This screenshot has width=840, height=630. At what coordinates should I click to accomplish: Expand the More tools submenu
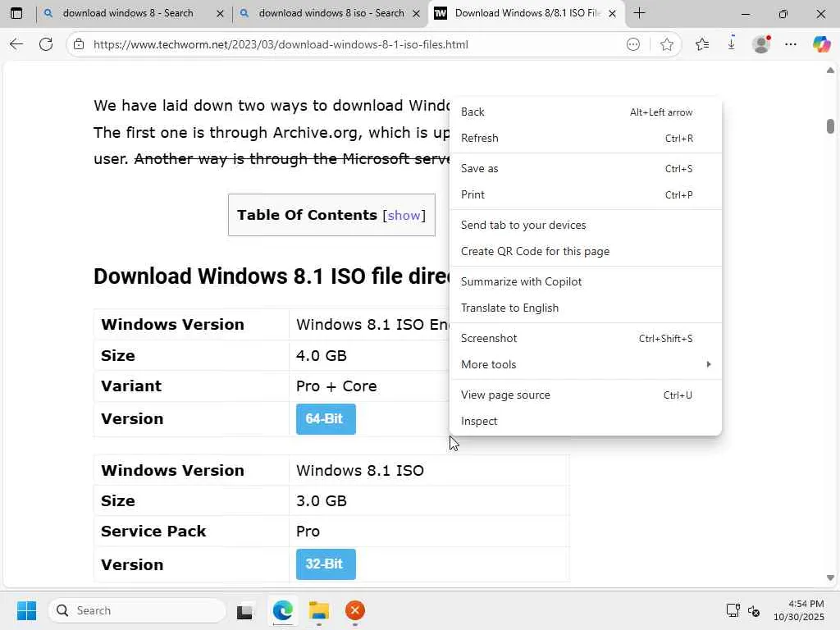[x=586, y=365]
